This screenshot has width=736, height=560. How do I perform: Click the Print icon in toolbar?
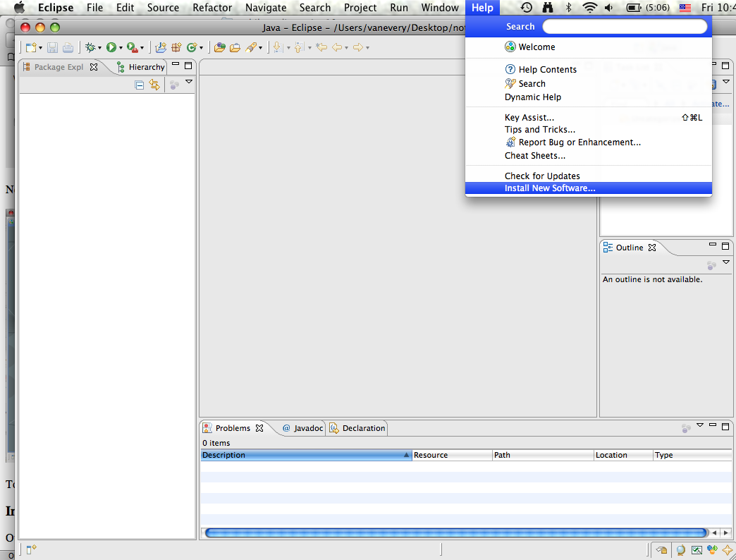tap(68, 47)
